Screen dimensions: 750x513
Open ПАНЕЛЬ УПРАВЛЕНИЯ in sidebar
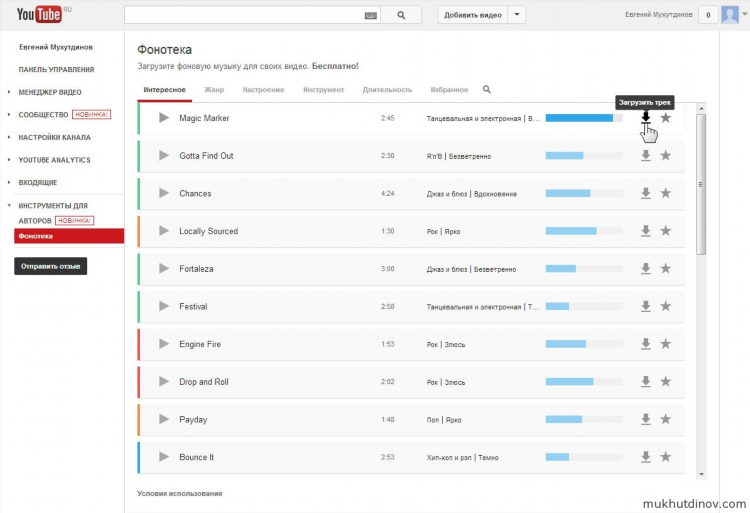tap(56, 70)
